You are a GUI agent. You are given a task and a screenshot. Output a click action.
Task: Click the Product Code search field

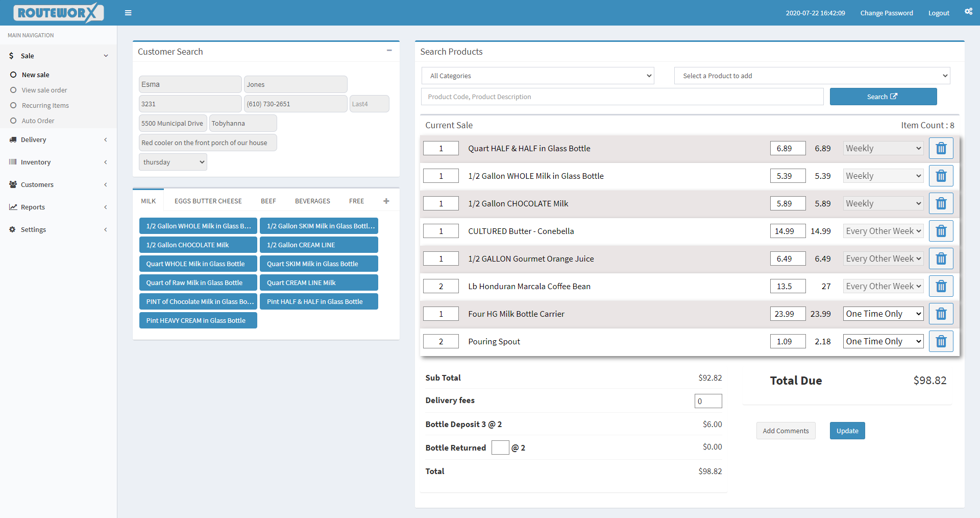tap(622, 97)
